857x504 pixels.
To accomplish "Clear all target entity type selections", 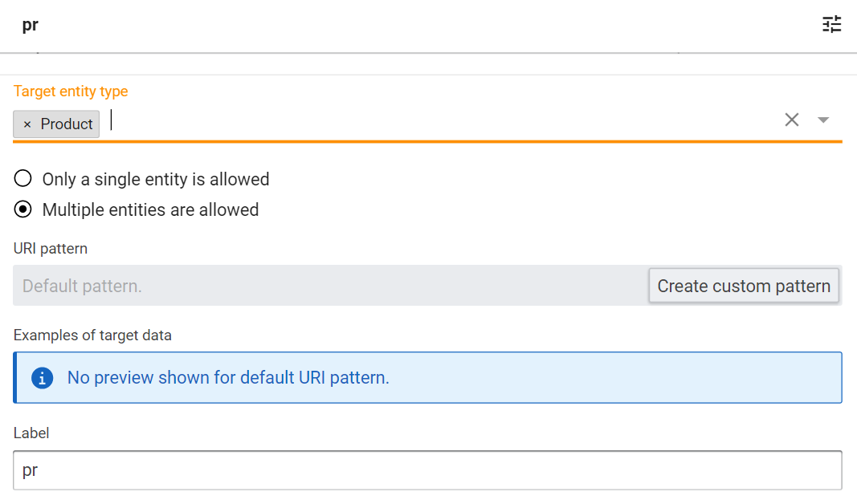I will pos(792,120).
